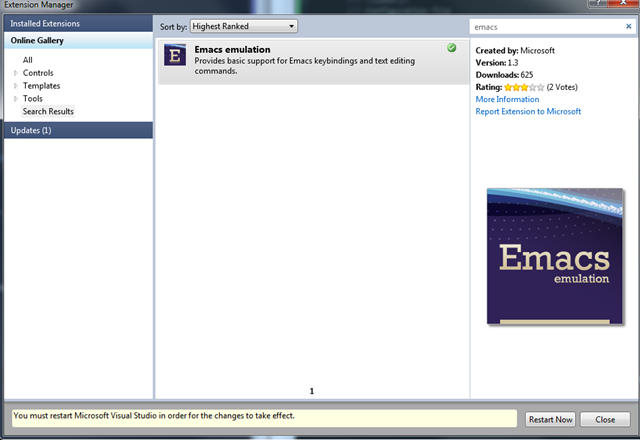
Task: Click the Created by: Microsoft text
Action: coord(515,51)
